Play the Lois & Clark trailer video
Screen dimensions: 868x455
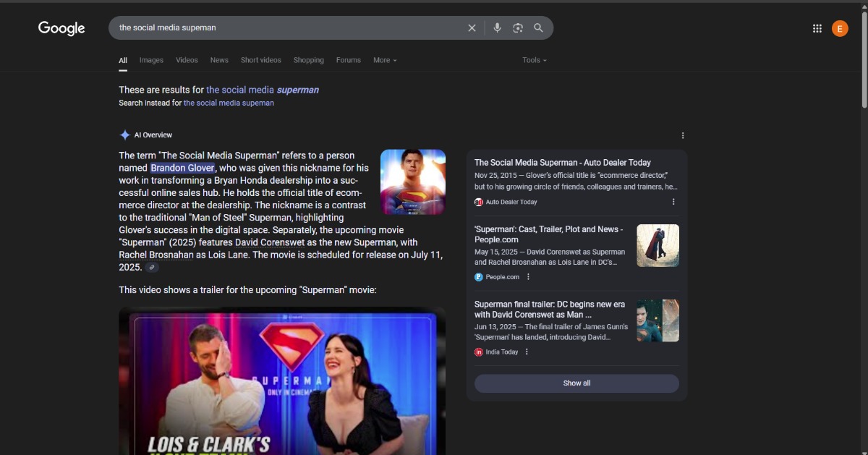[282, 382]
